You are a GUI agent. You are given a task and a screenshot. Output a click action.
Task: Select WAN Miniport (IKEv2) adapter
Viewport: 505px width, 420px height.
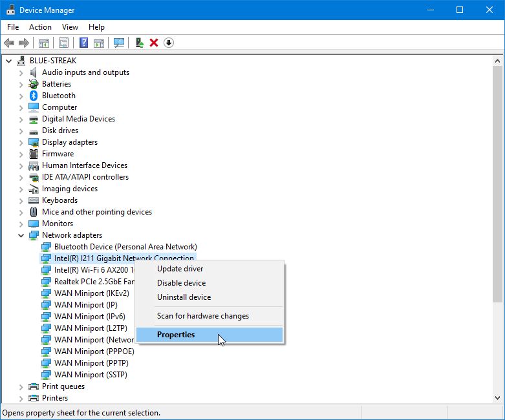pos(91,293)
